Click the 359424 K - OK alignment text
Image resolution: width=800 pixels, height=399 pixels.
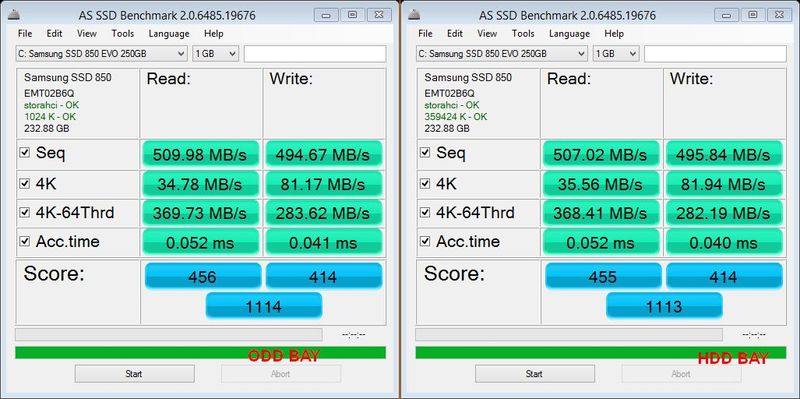tap(456, 116)
